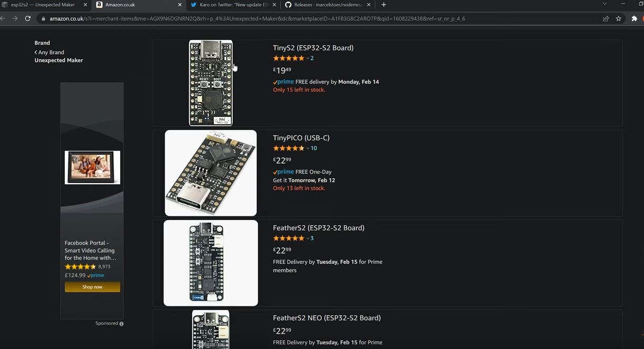644x349 pixels.
Task: Open the tab search chevron
Action: (x=604, y=4)
